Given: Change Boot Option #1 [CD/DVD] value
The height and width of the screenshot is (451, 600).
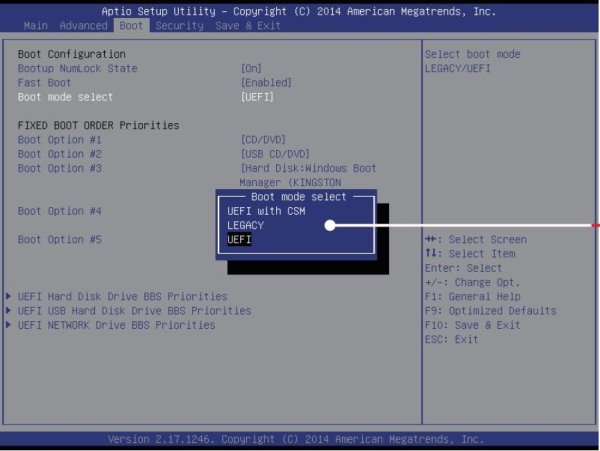Looking at the screenshot, I should pyautogui.click(x=263, y=140).
